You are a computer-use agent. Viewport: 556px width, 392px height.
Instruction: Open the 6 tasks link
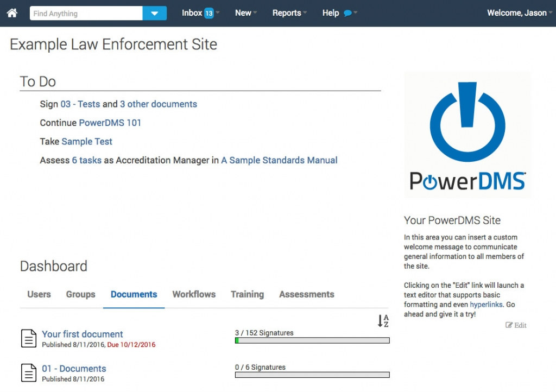86,160
